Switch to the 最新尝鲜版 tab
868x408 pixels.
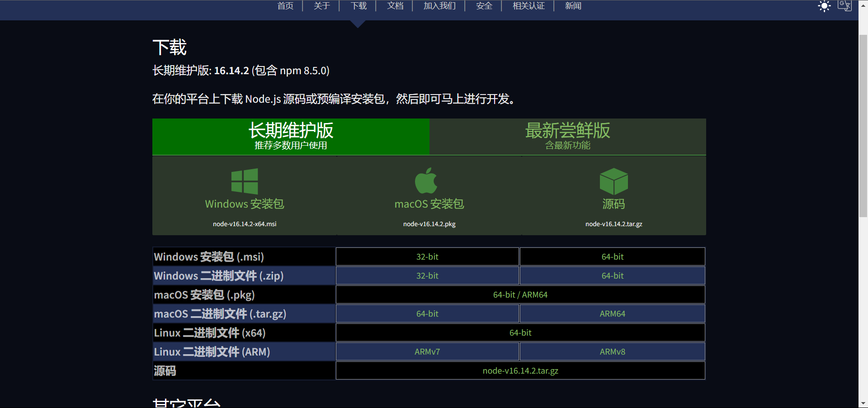coord(568,137)
